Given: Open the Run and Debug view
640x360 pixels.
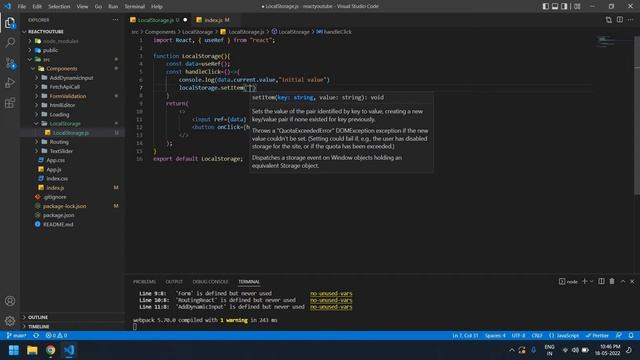Looking at the screenshot, I should pyautogui.click(x=10, y=83).
